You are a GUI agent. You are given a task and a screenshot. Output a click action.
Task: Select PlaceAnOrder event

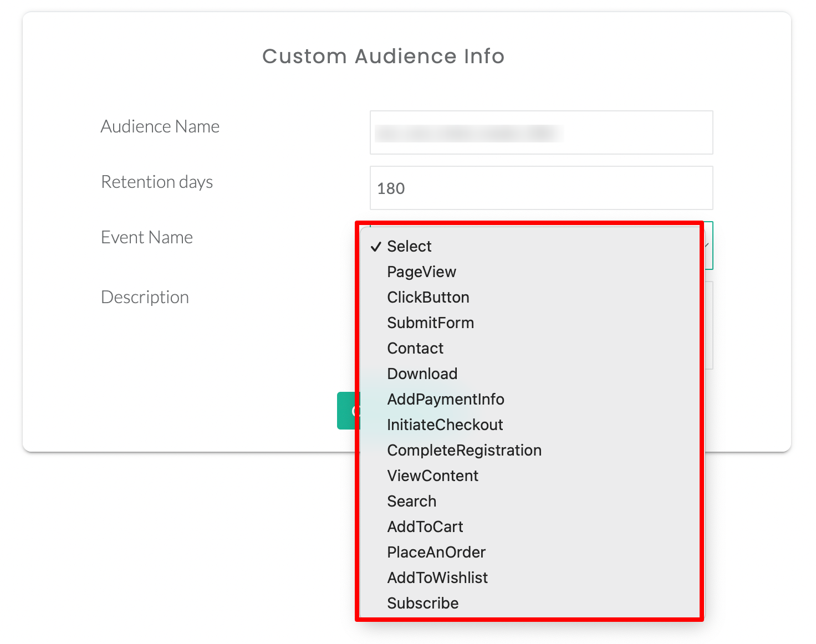436,552
